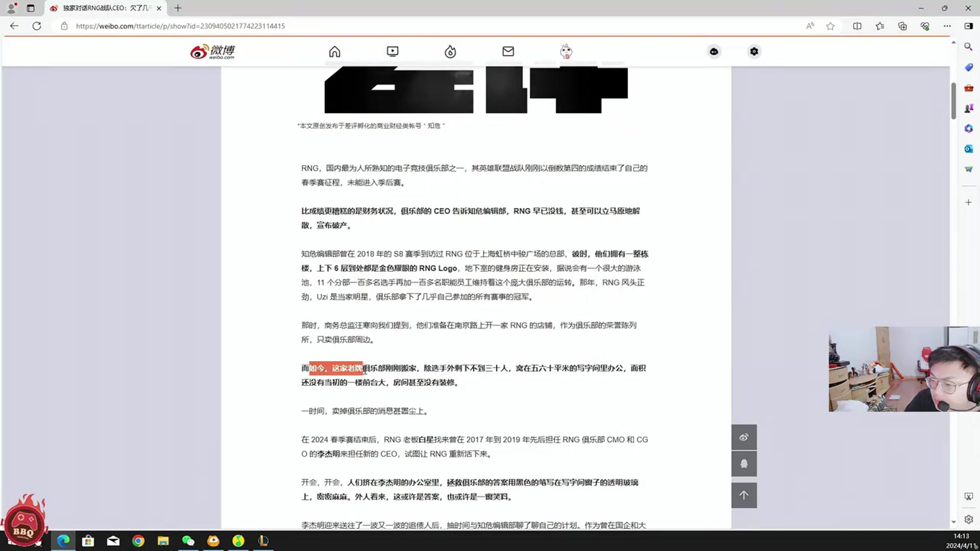Screen dimensions: 980x551
Task: Open the Weibo home page icon
Action: click(334, 52)
